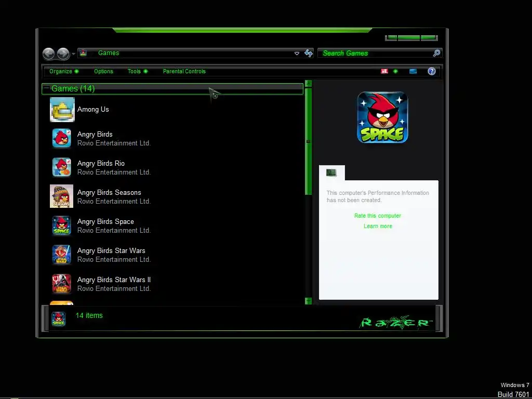Select the Angry Birds Star Wars II text

114,280
